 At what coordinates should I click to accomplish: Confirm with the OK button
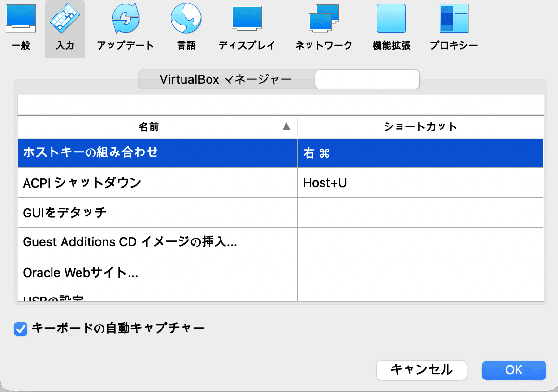514,370
